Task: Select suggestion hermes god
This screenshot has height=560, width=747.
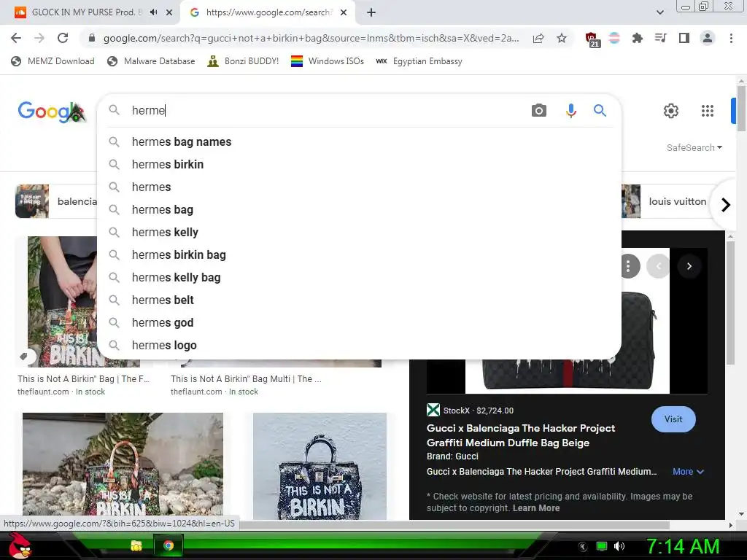Action: coord(359,323)
